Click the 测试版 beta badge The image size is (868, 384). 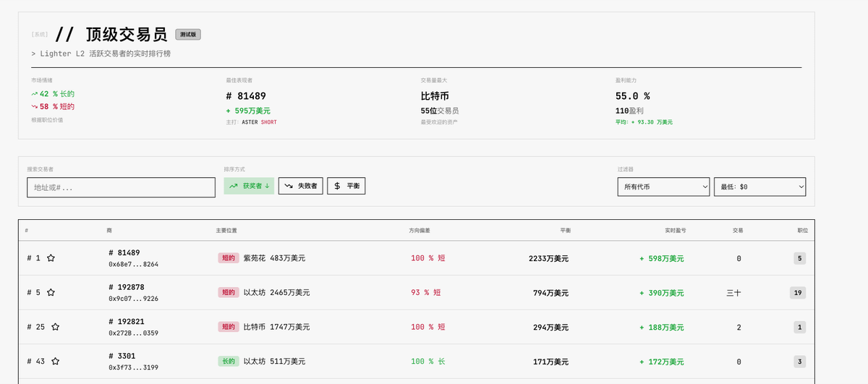click(x=188, y=34)
